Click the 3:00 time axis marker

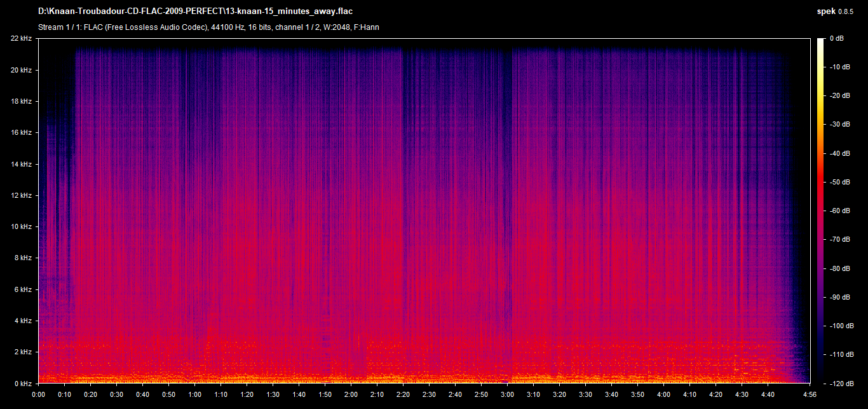point(507,394)
